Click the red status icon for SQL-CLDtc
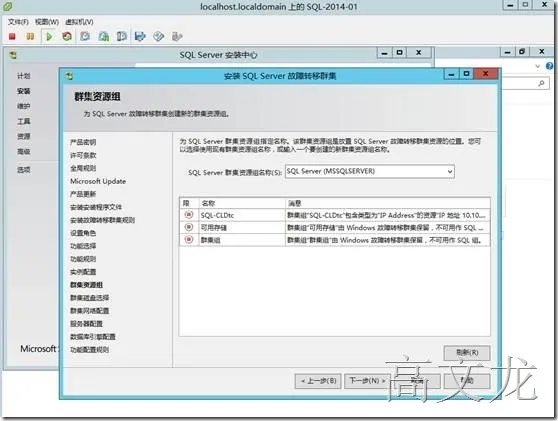The image size is (558, 421). [189, 215]
